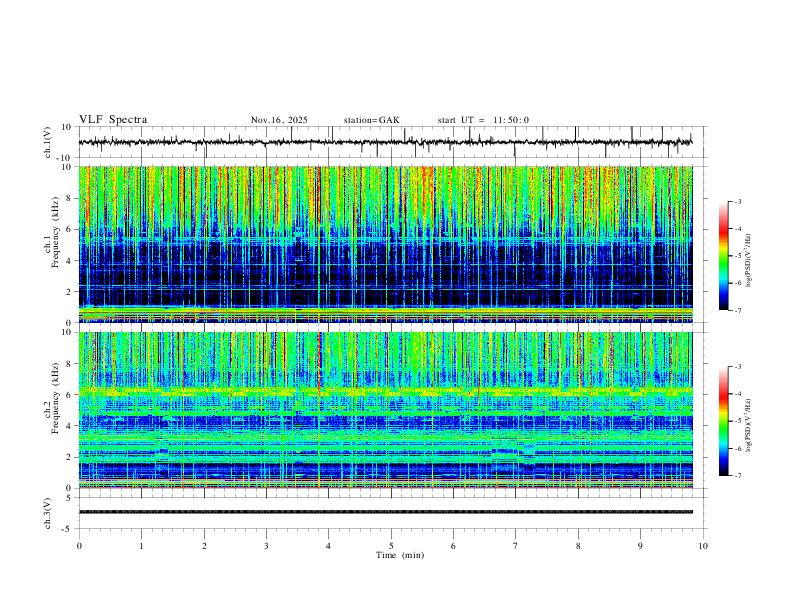Click the time axis tick label '10'
The width and height of the screenshot is (792, 612).
(703, 546)
